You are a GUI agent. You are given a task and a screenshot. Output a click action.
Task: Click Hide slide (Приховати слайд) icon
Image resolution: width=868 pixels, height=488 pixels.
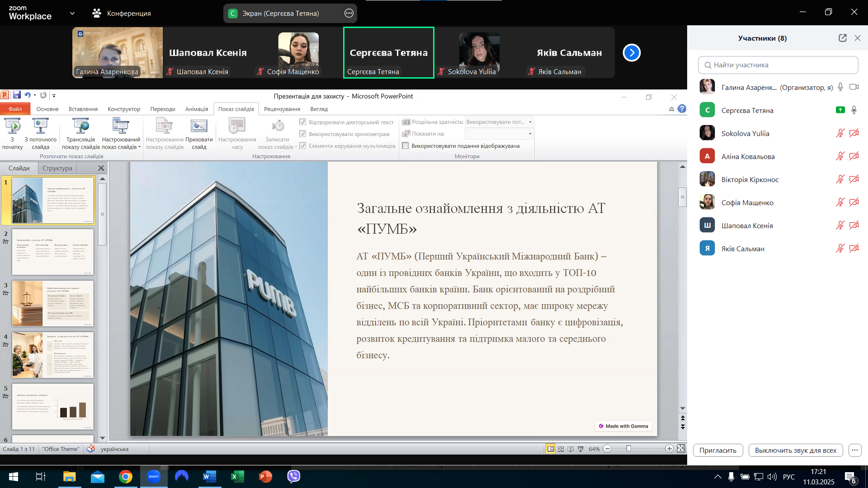(x=199, y=126)
